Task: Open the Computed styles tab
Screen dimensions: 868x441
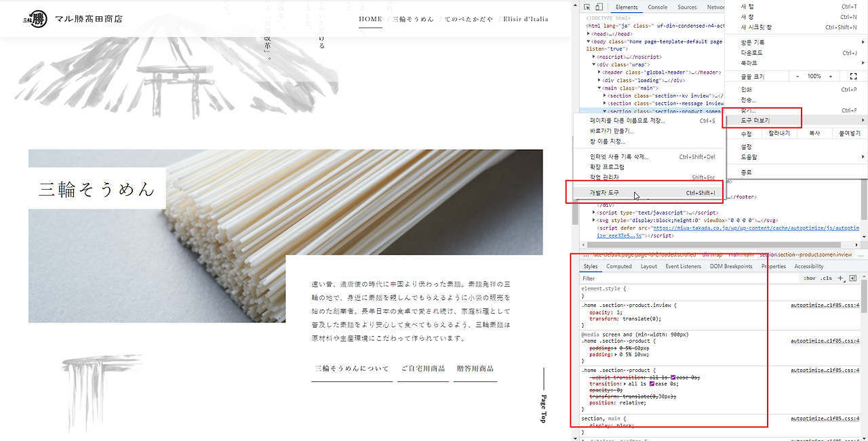Action: 618,266
